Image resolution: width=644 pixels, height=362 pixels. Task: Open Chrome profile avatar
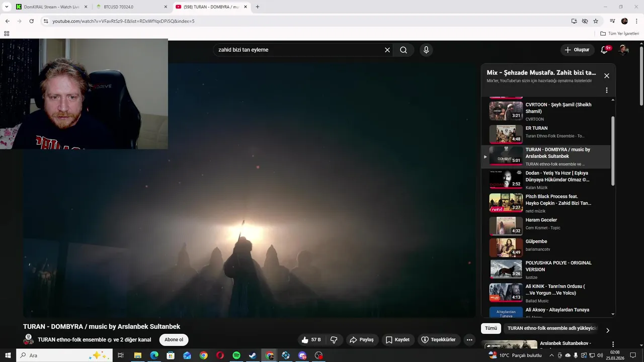click(624, 21)
